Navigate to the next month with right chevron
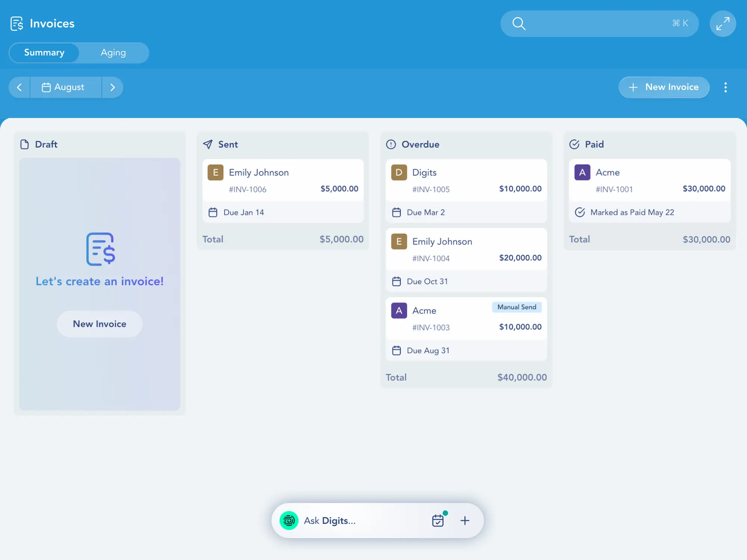 (112, 87)
